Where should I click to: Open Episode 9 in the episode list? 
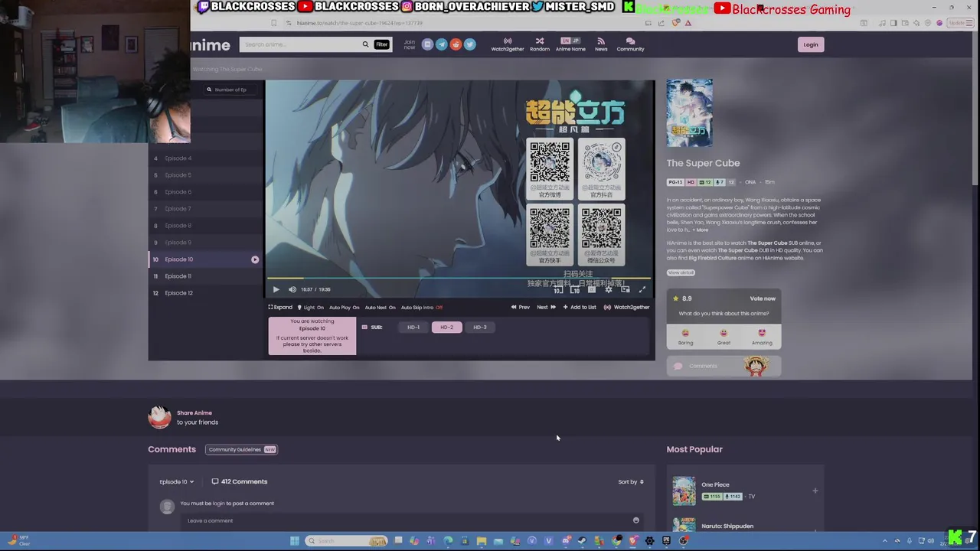pyautogui.click(x=205, y=243)
